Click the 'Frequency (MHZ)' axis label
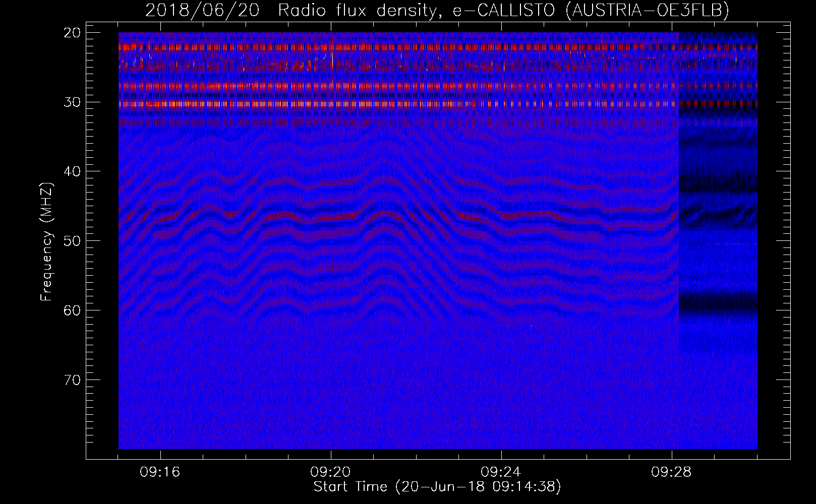The height and width of the screenshot is (504, 816). click(46, 242)
